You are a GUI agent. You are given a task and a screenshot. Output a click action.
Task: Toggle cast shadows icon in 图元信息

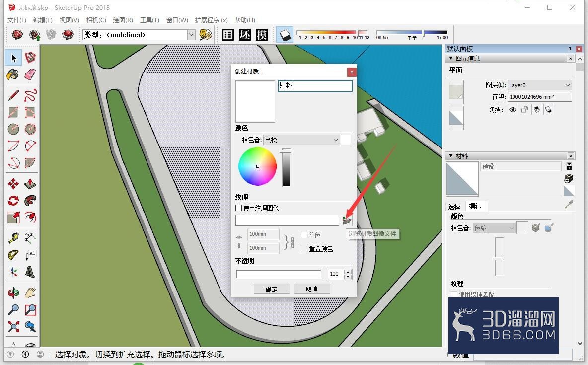tap(537, 110)
